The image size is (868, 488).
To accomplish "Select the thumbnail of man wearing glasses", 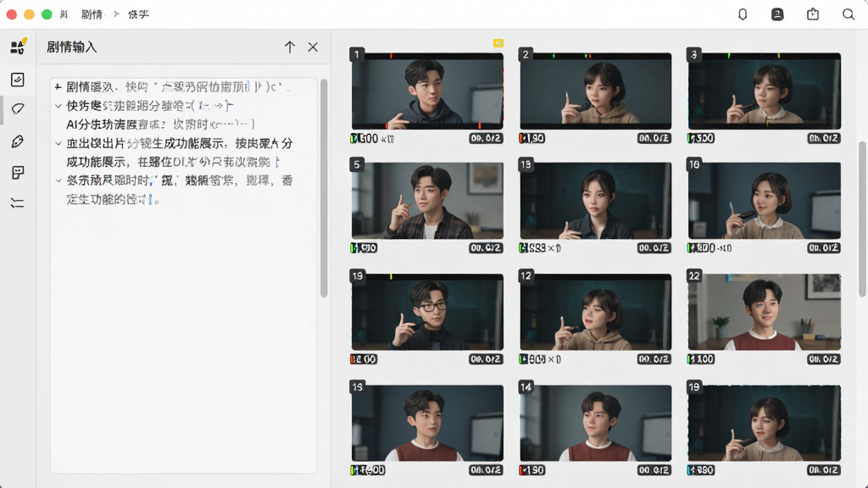I will click(427, 312).
